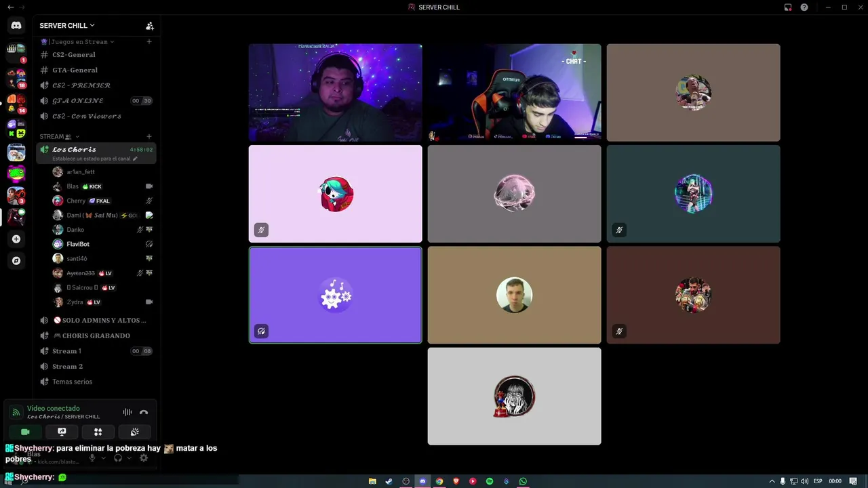
Task: Open Google Chrome from the taskbar
Action: coord(439,481)
